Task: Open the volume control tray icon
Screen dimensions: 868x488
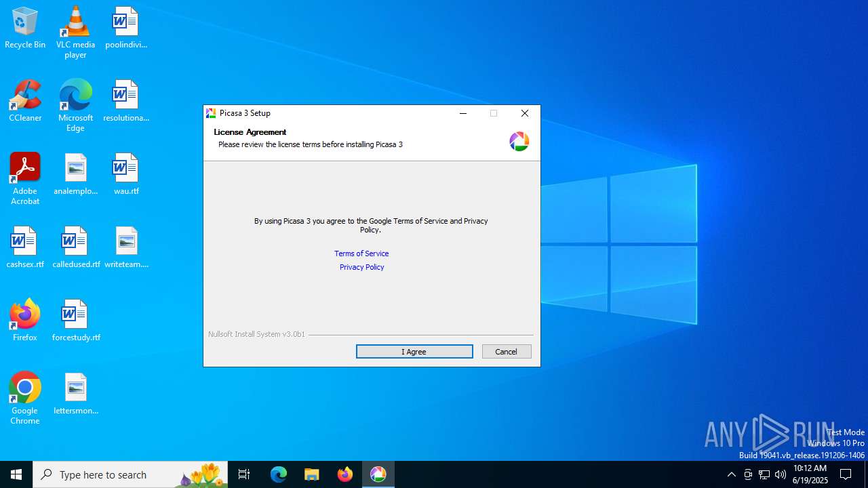Action: click(x=781, y=474)
